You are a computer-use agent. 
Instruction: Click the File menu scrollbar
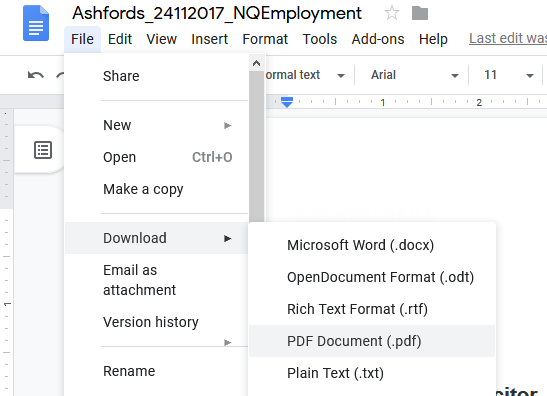pyautogui.click(x=256, y=147)
